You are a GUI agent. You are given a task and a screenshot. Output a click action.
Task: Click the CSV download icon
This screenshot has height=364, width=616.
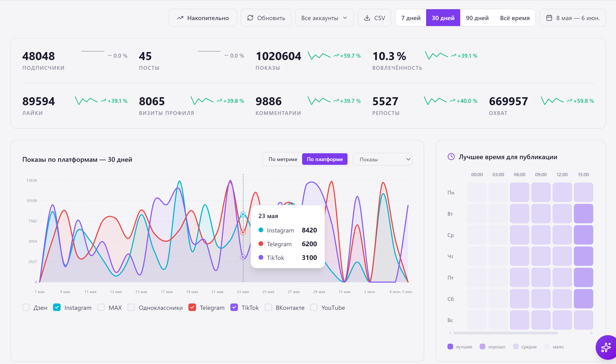pyautogui.click(x=367, y=18)
